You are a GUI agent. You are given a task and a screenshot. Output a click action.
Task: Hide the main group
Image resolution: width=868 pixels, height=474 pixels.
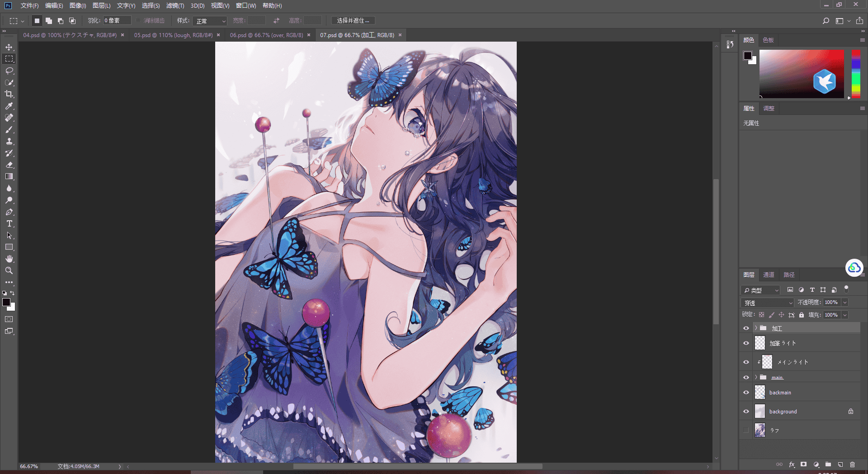point(746,377)
